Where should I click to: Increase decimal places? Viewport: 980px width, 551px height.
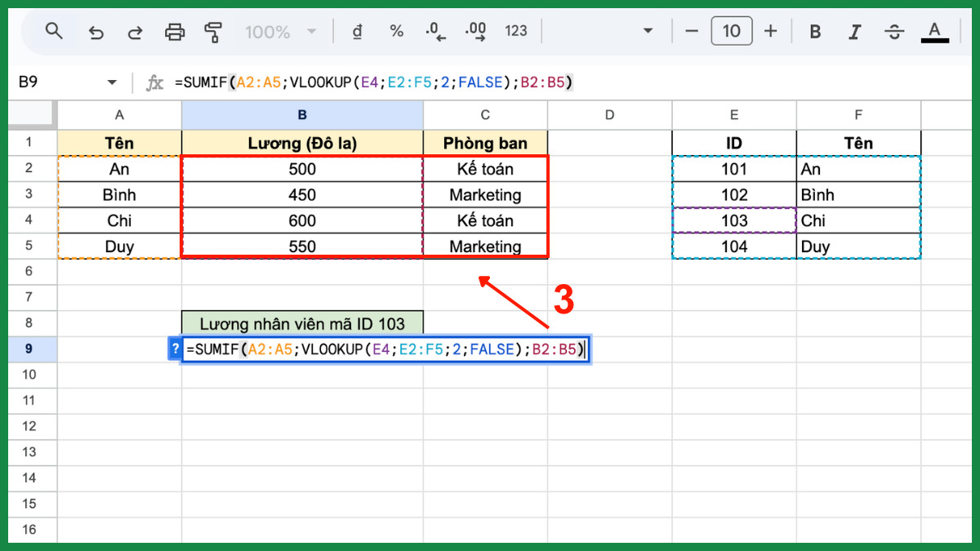(475, 32)
